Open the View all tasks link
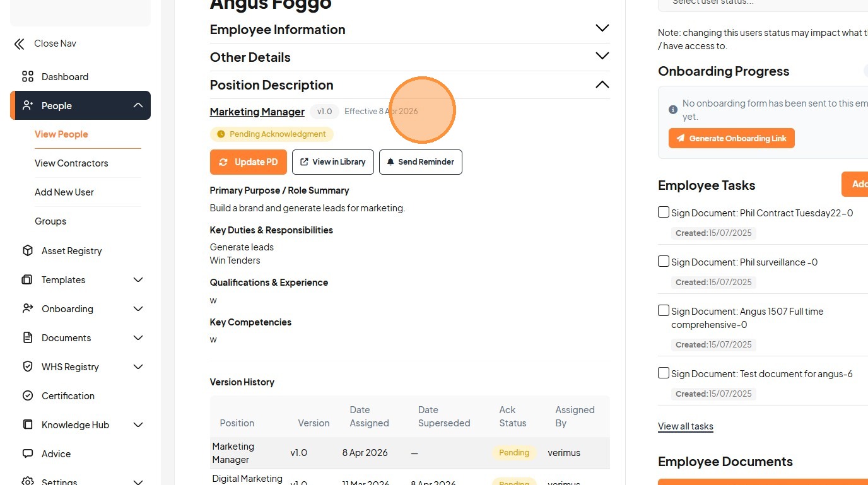Screen dimensions: 868x485 click(685, 426)
